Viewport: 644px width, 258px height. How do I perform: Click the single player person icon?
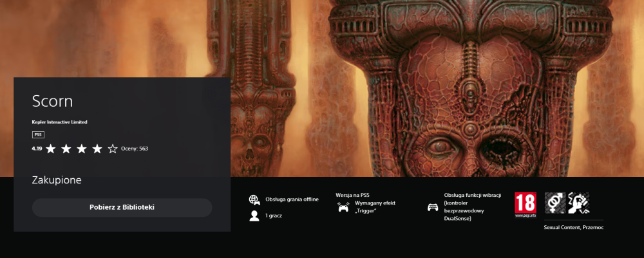254,216
